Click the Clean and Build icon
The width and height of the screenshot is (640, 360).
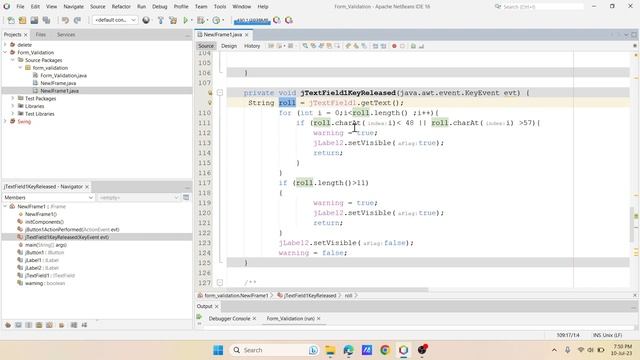(x=173, y=20)
